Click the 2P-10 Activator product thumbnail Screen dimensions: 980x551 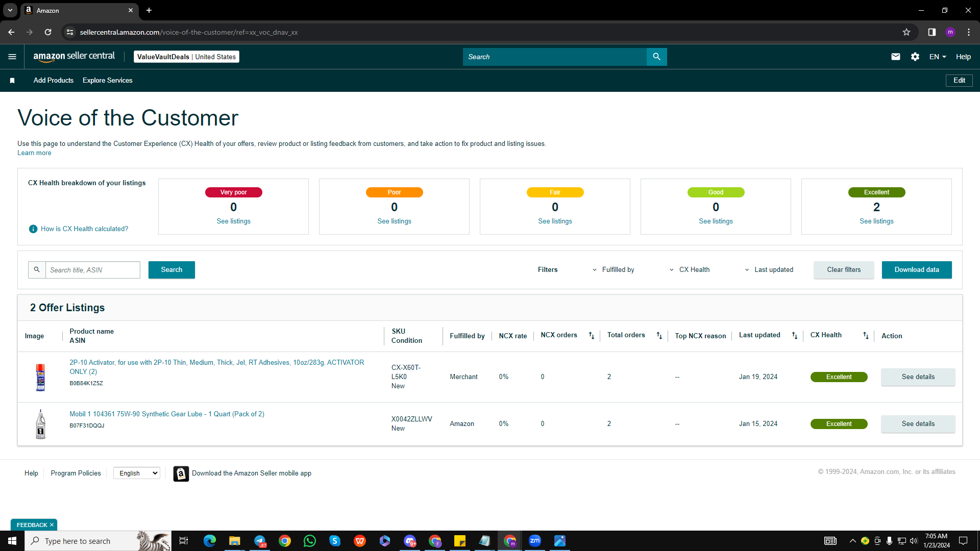click(40, 377)
